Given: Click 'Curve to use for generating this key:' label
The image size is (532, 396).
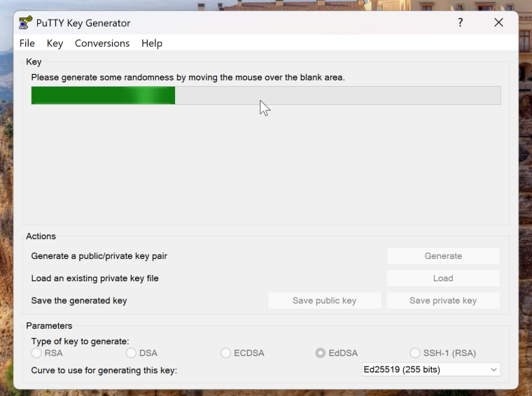Looking at the screenshot, I should coord(104,370).
